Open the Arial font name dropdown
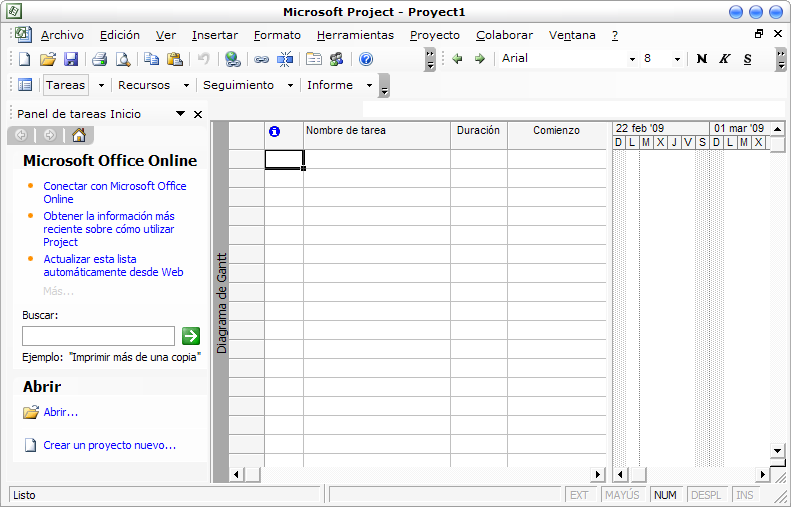The width and height of the screenshot is (791, 507). (632, 59)
